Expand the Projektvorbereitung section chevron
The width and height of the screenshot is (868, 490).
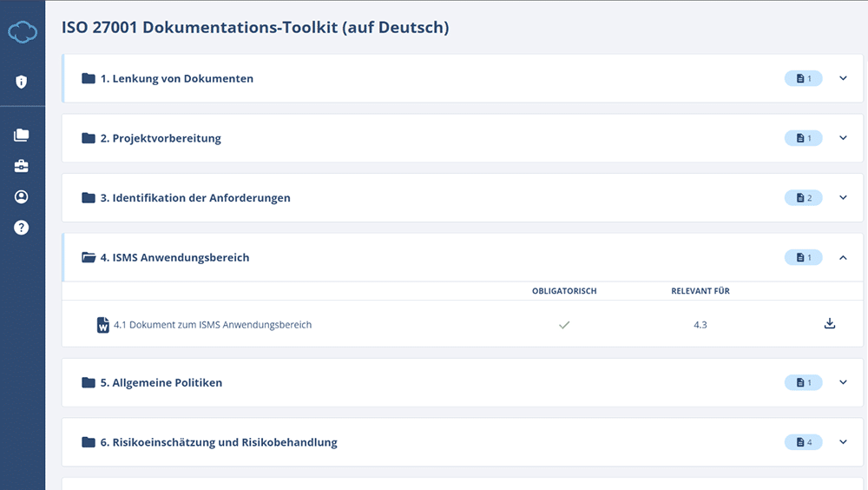[x=843, y=138]
